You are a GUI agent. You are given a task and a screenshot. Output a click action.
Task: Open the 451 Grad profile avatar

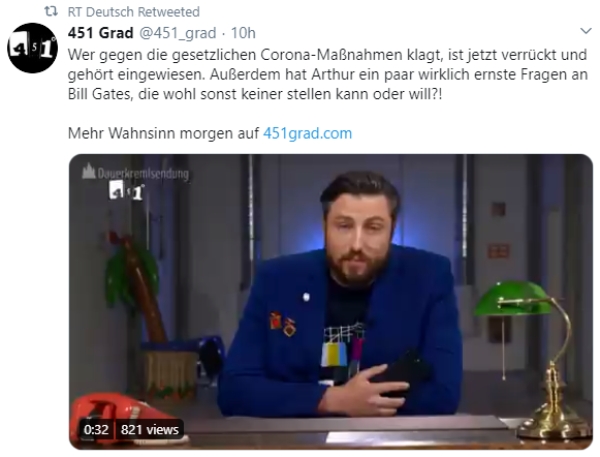click(33, 48)
